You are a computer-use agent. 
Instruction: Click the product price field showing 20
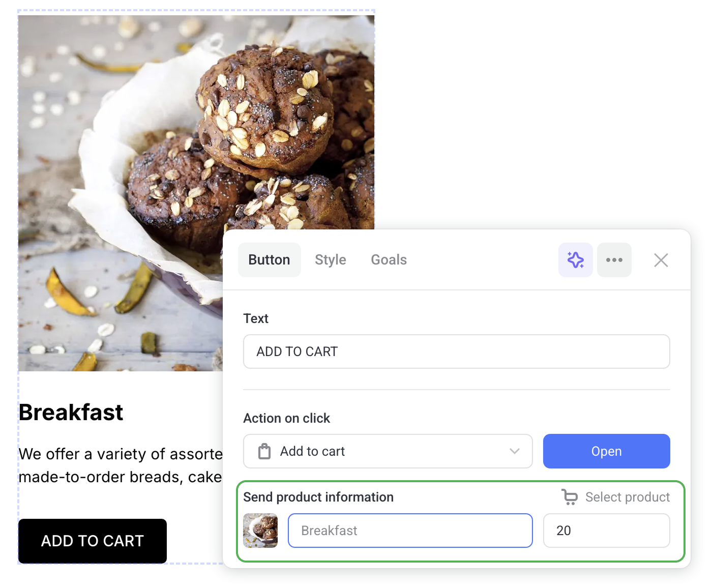tap(606, 531)
